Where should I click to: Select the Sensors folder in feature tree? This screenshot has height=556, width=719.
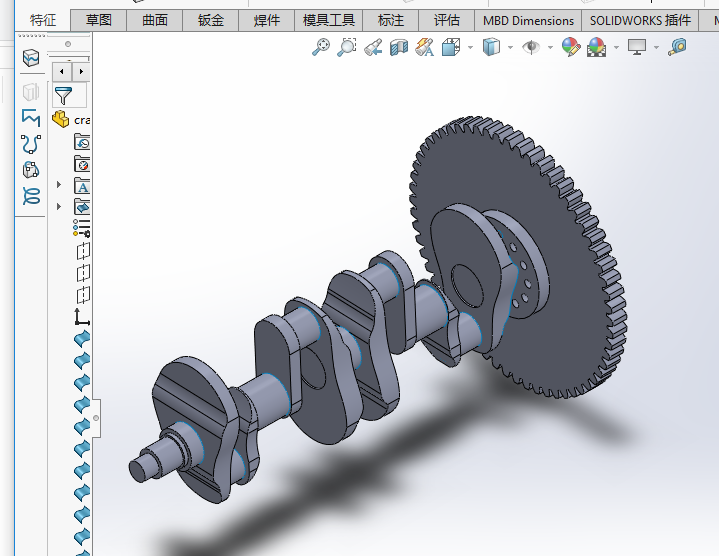[x=82, y=164]
